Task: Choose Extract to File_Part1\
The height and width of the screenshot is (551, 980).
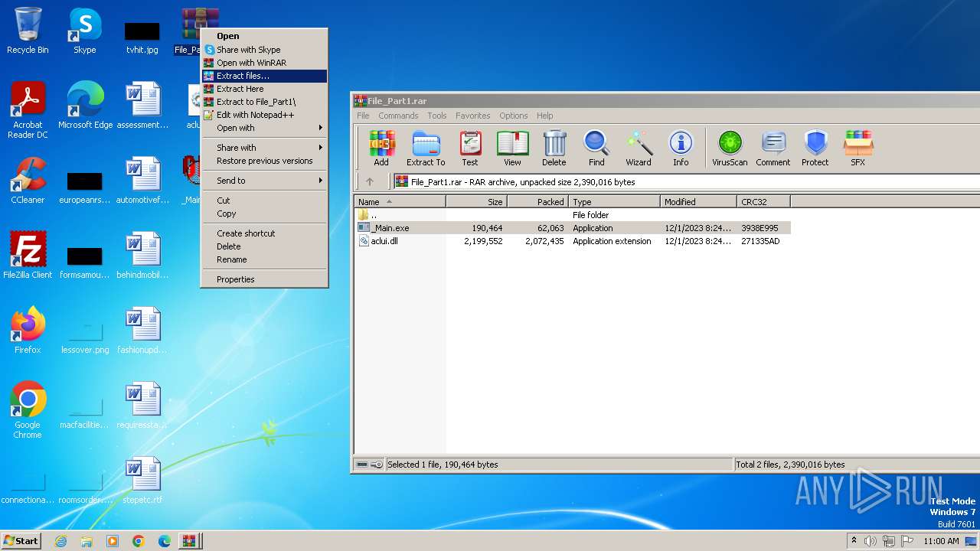Action: [x=264, y=102]
